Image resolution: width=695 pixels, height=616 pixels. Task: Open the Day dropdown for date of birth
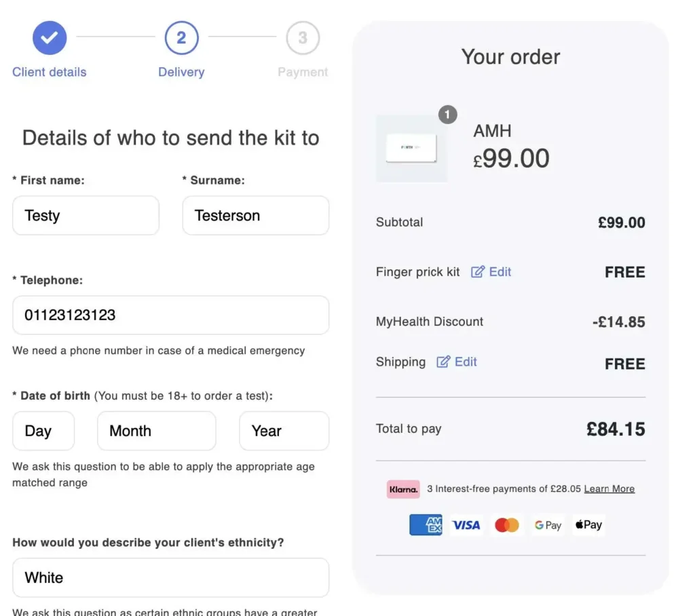[43, 431]
